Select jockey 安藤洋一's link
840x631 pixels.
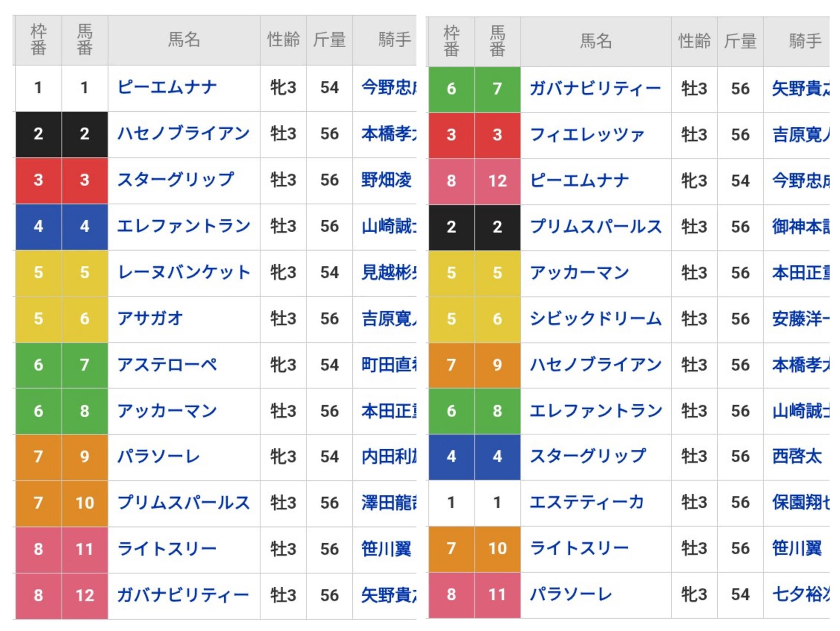(800, 319)
